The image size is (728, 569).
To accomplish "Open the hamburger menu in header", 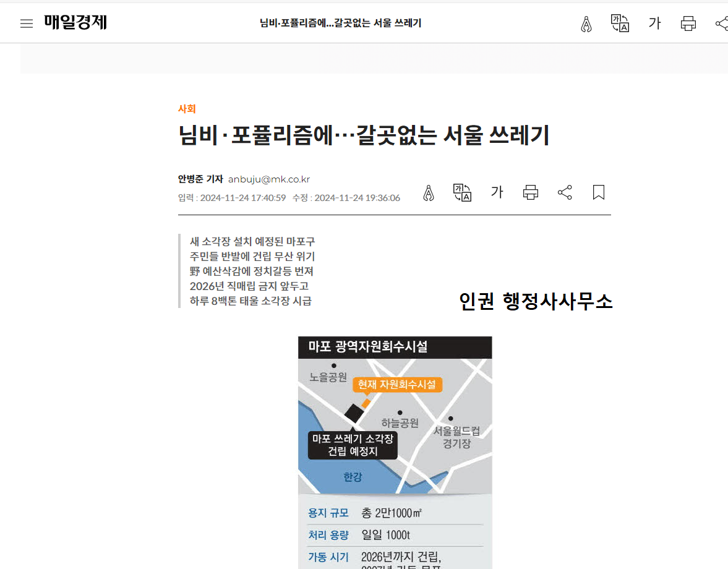I will [27, 24].
